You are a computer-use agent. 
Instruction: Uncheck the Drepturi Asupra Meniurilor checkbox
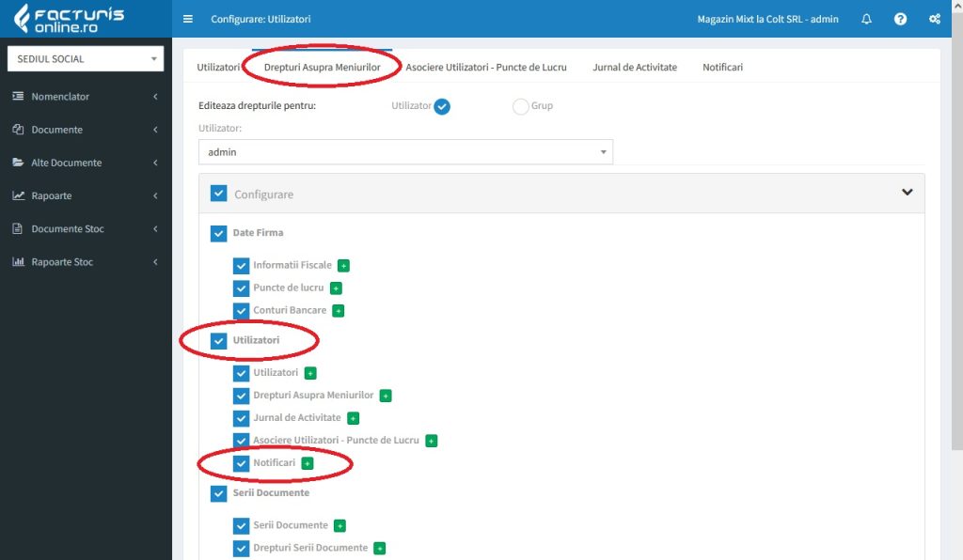pyautogui.click(x=242, y=396)
